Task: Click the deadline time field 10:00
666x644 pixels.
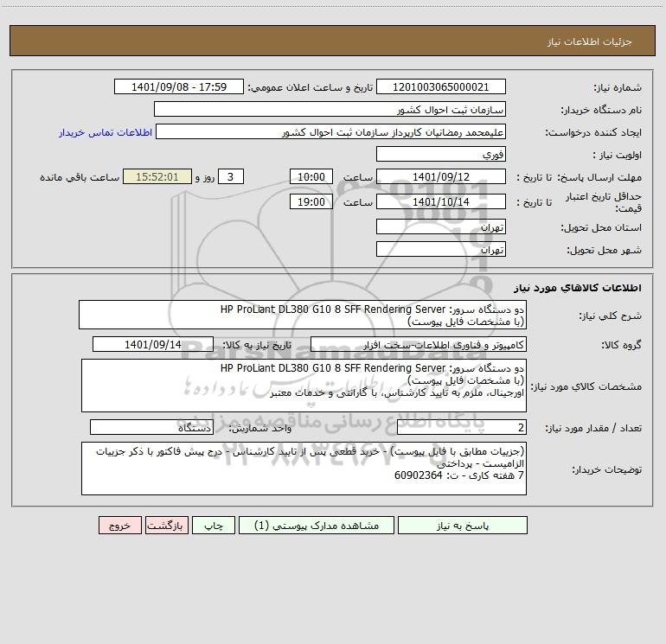Action: coord(311,176)
